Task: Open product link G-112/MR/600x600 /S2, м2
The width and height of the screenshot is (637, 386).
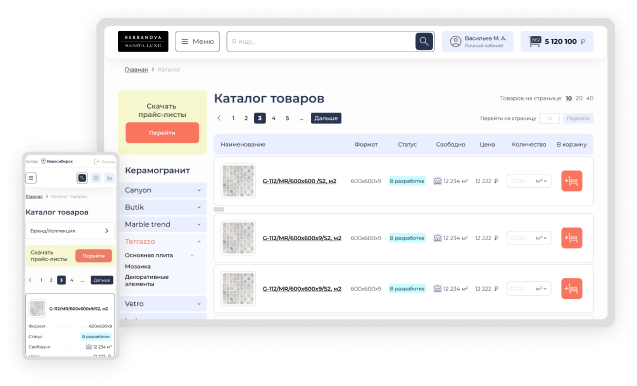Action: click(299, 181)
